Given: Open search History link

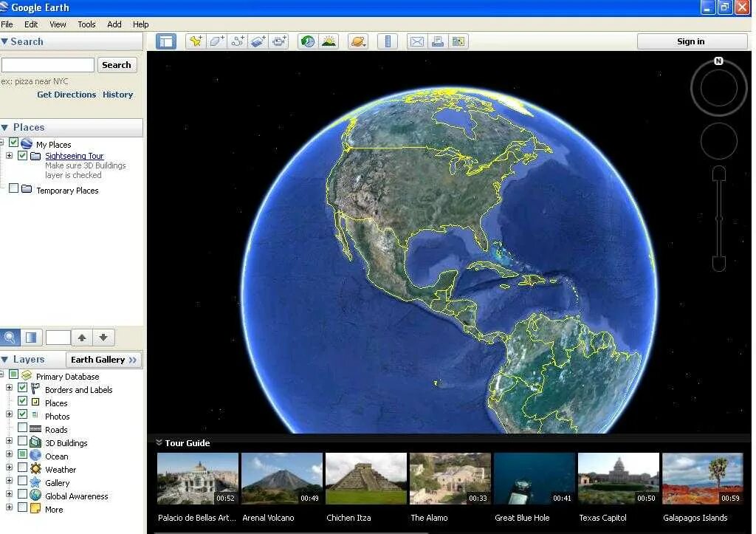Looking at the screenshot, I should 117,95.
